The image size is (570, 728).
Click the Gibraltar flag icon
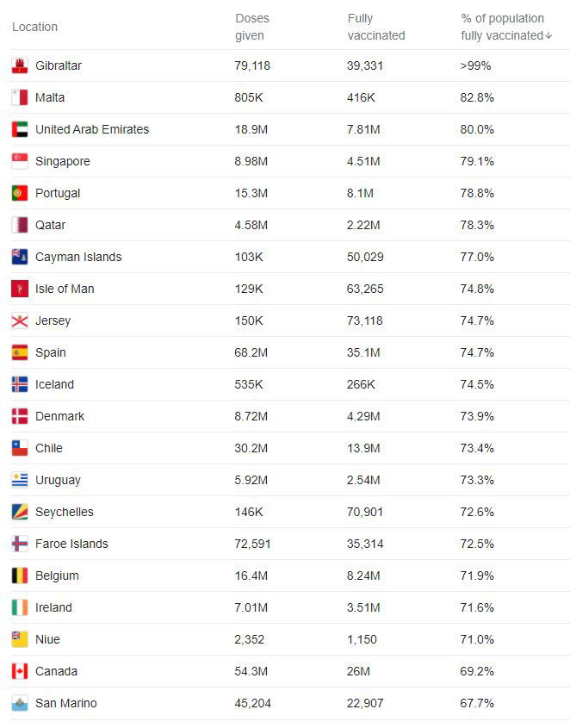[x=20, y=65]
